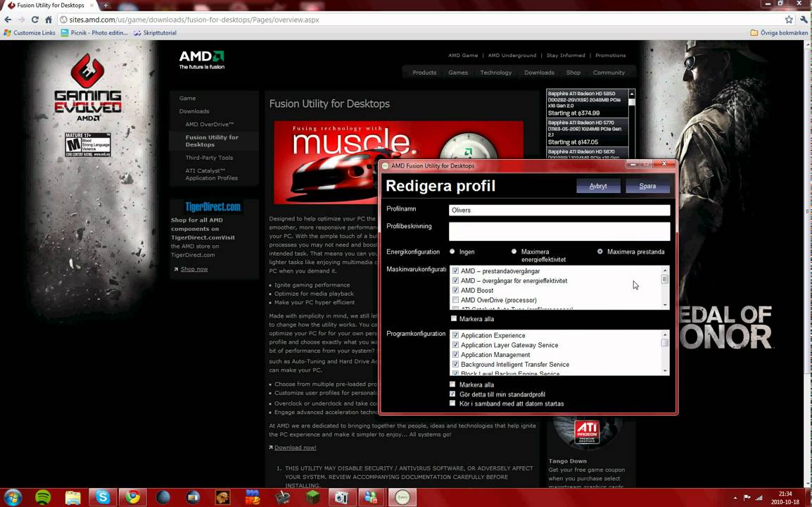Click the Shop now link
Image resolution: width=812 pixels, height=507 pixels.
194,269
